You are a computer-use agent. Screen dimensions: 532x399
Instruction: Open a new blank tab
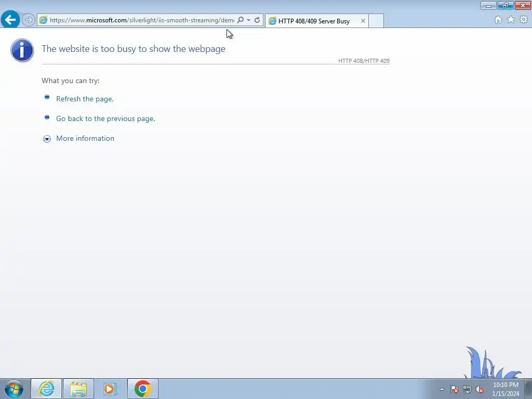tap(376, 21)
